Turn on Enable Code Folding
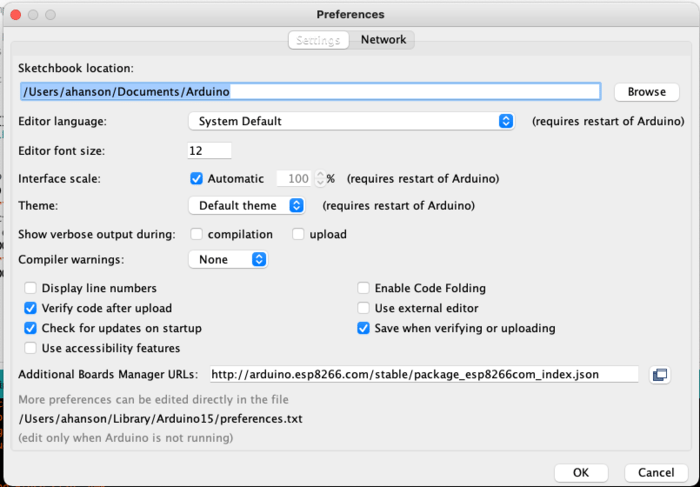 click(x=364, y=288)
